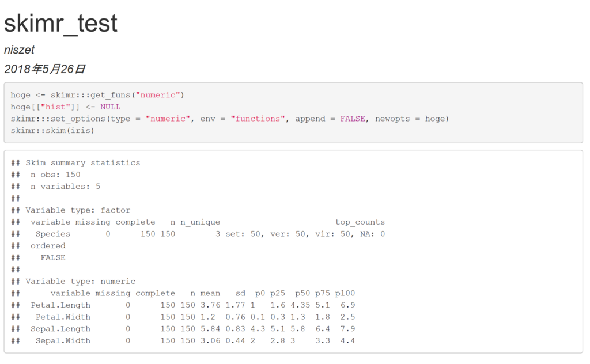Click the code line with get_funs("numeric")
Screen dimensions: 590x364
[97, 95]
